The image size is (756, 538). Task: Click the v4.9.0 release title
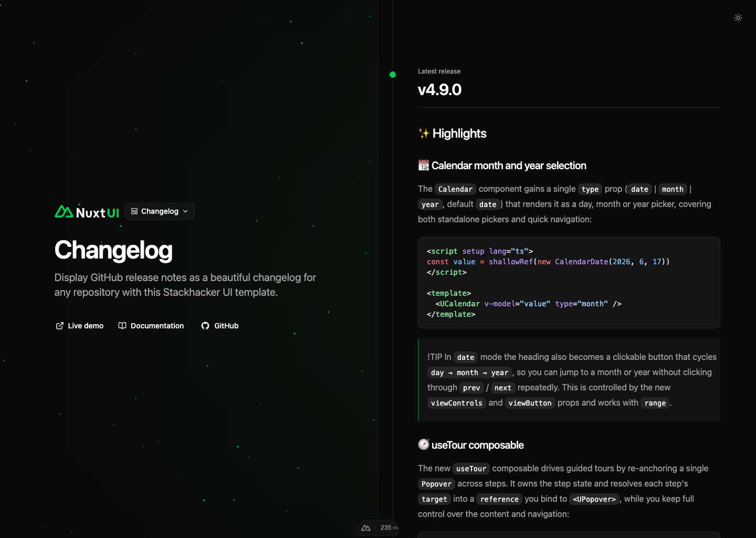[439, 90]
